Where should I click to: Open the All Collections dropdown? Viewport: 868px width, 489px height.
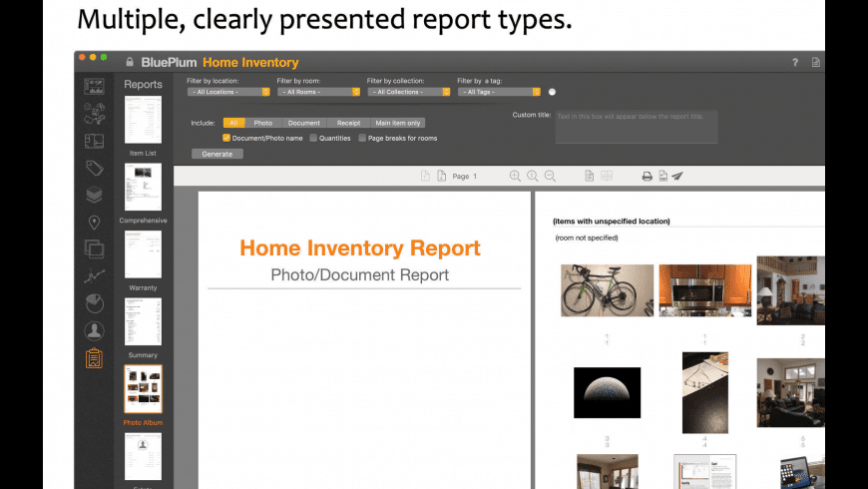click(408, 92)
